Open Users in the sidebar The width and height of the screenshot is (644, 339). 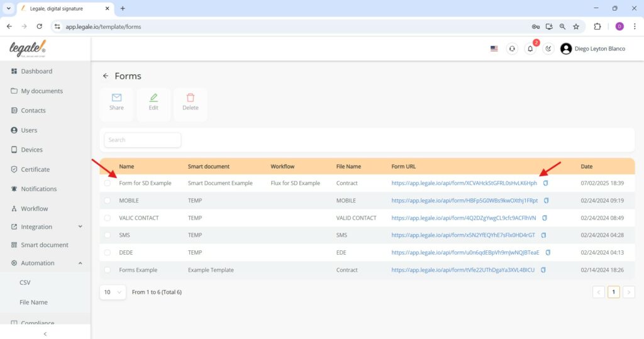(29, 130)
